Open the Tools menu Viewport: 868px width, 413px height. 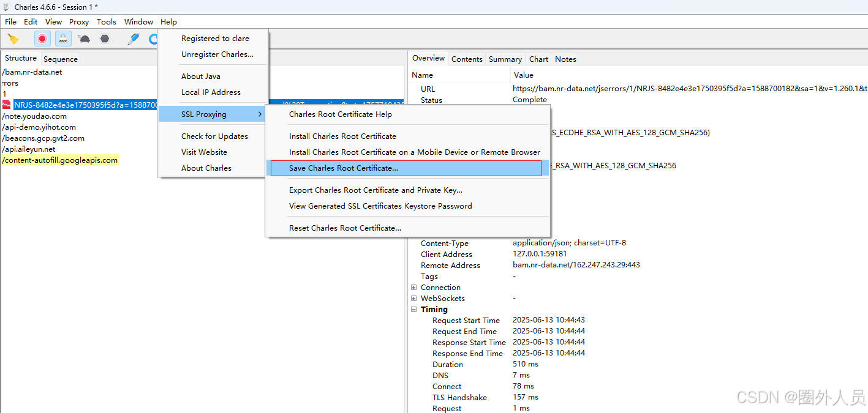coord(107,21)
